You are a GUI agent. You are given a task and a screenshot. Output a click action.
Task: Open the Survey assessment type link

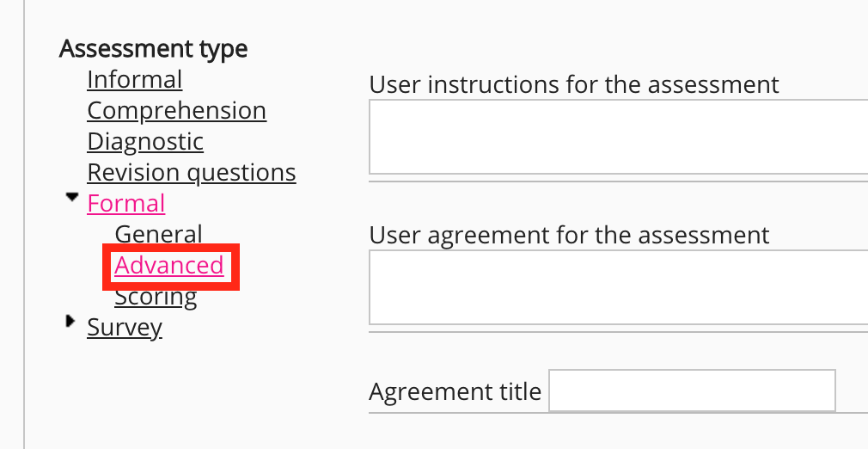[x=125, y=328]
